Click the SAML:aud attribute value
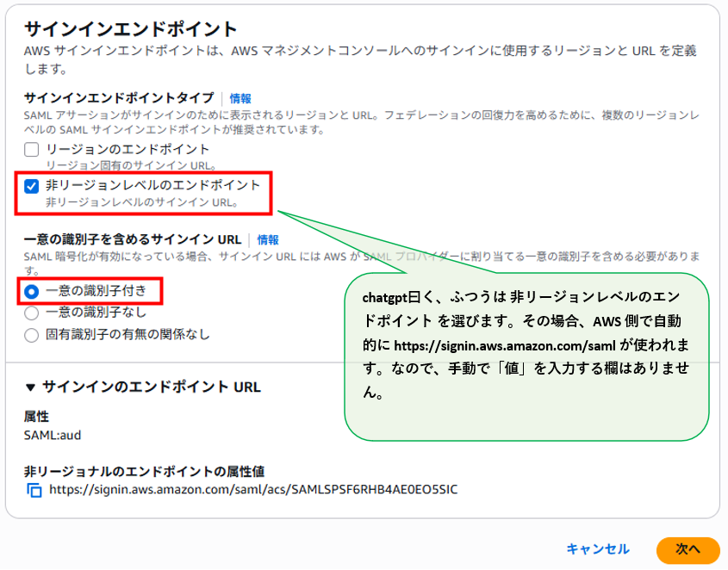This screenshot has height=570, width=728. (x=52, y=435)
